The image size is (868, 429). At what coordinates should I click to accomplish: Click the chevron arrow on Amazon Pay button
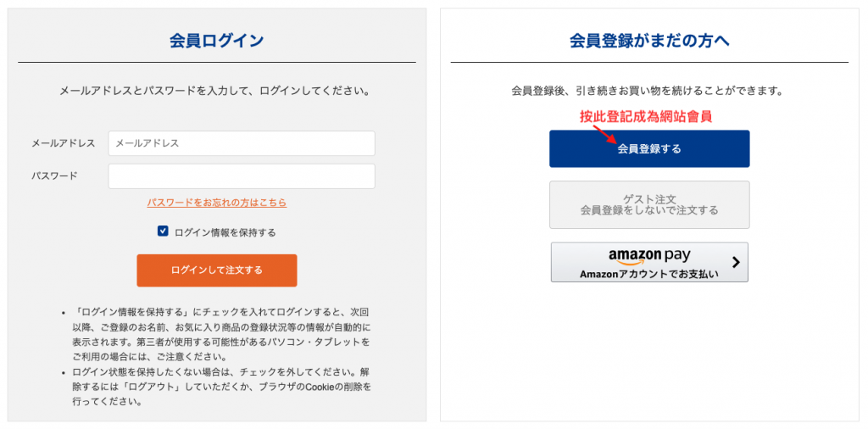point(735,262)
